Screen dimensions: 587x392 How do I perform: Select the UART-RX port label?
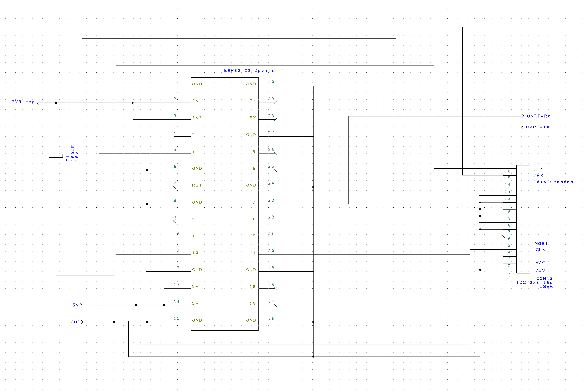pos(539,116)
